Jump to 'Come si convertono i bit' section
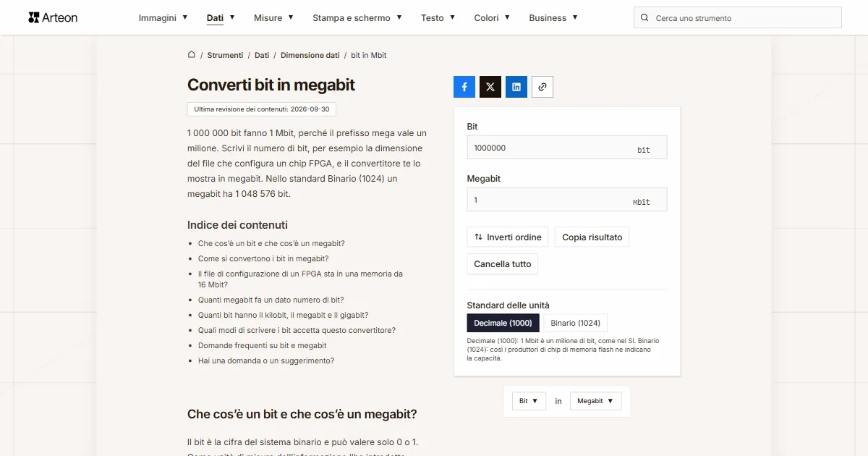Image resolution: width=868 pixels, height=456 pixels. point(263,259)
